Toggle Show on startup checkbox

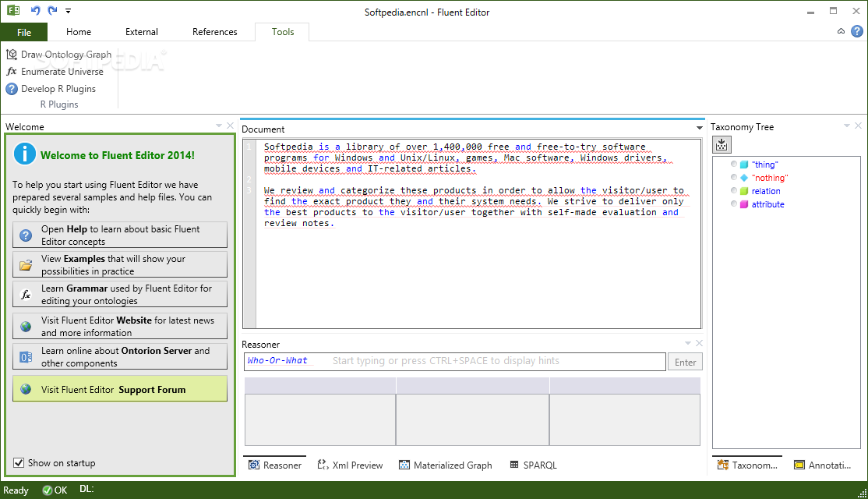pyautogui.click(x=19, y=462)
